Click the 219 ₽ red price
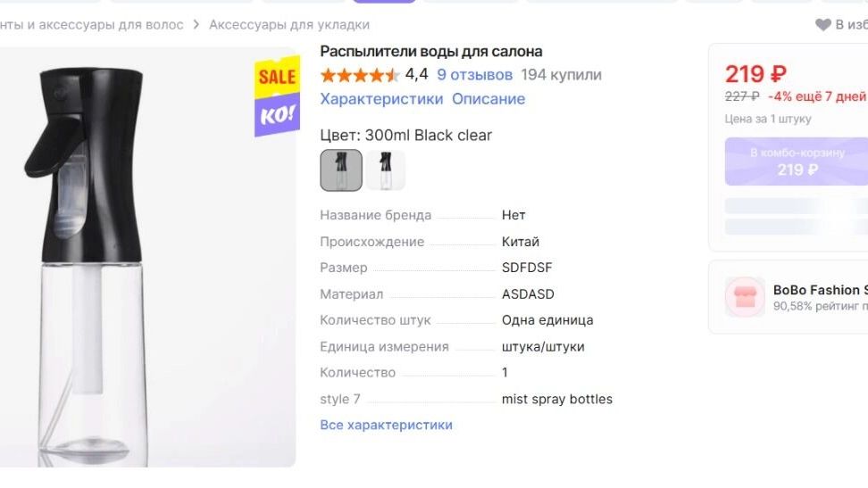 click(x=755, y=74)
